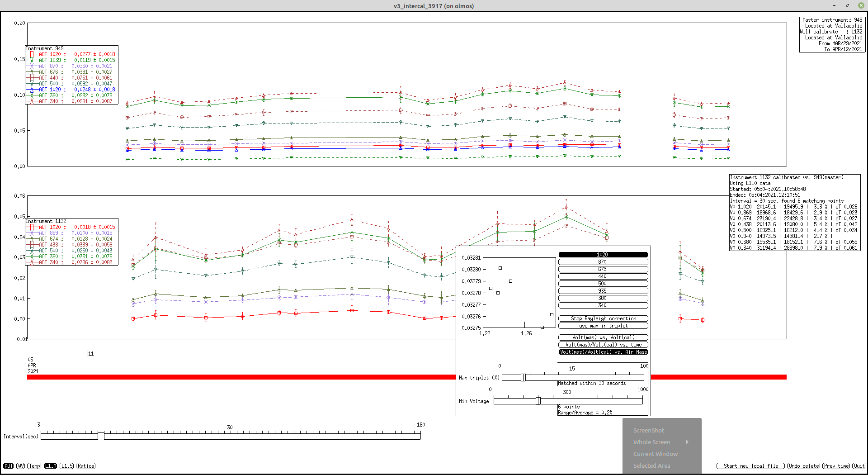The height and width of the screenshot is (475, 868).
Task: Minimize the v3_intercal window
Action: (834, 5)
